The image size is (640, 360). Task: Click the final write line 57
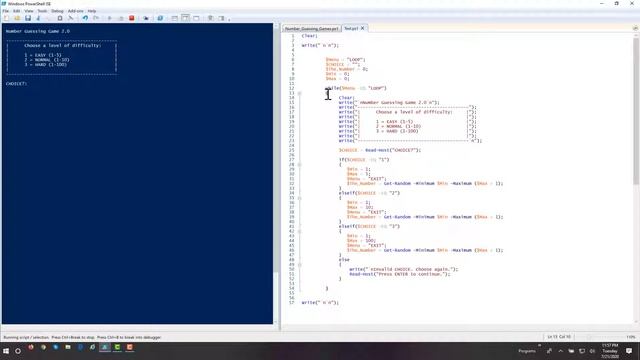tap(320, 303)
